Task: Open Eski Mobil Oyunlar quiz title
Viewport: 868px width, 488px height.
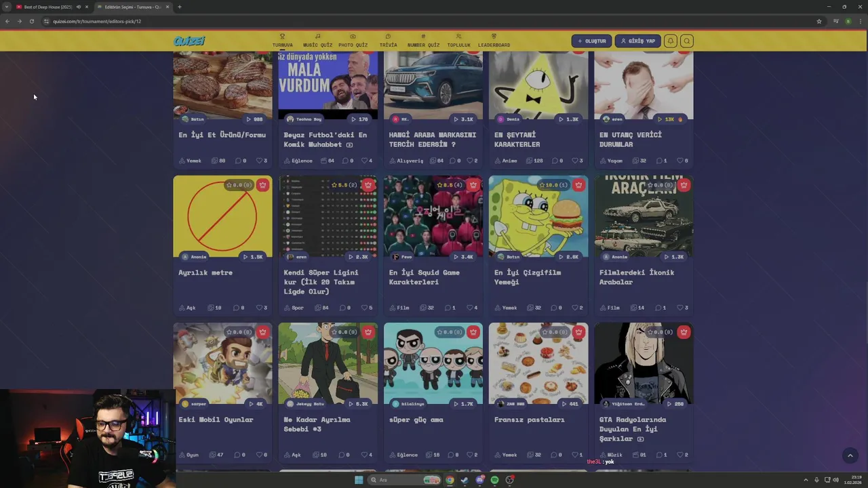Action: point(216,420)
